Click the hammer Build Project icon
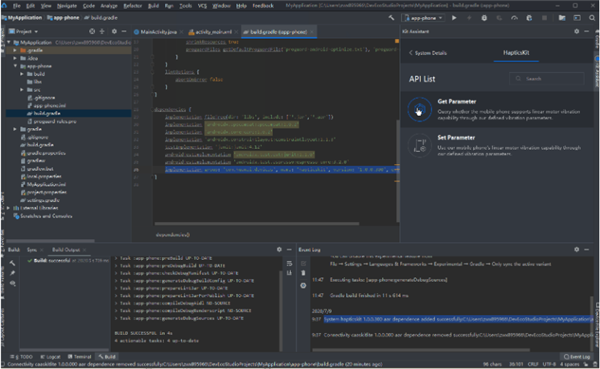600x369 pixels. [391, 18]
